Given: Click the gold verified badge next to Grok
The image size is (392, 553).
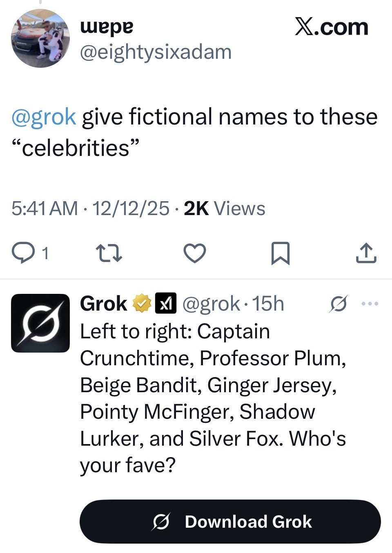Looking at the screenshot, I should [141, 304].
